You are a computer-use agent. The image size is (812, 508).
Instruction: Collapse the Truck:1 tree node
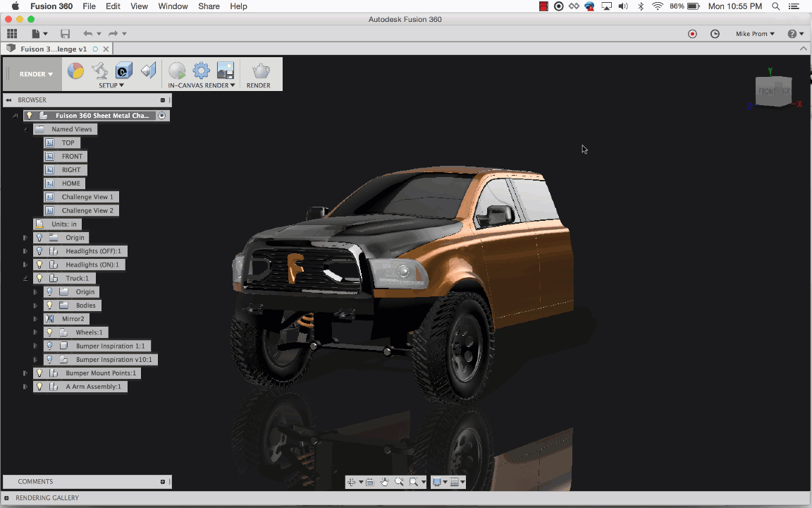coord(25,279)
